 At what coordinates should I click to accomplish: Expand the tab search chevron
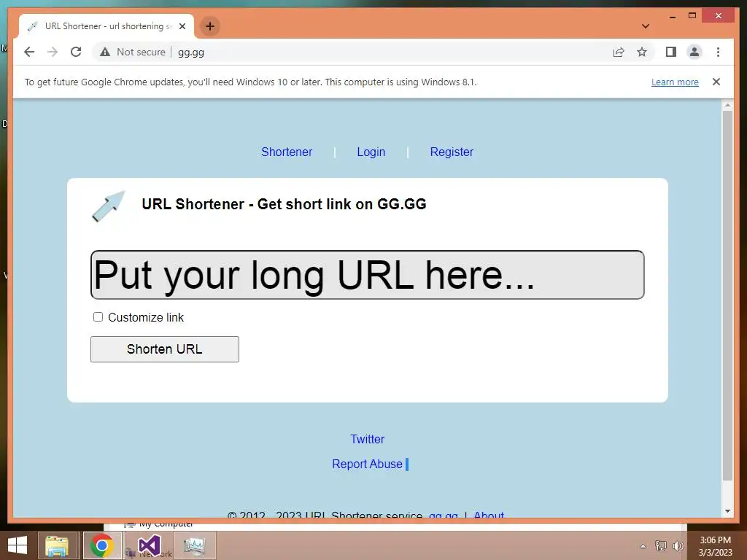click(646, 26)
